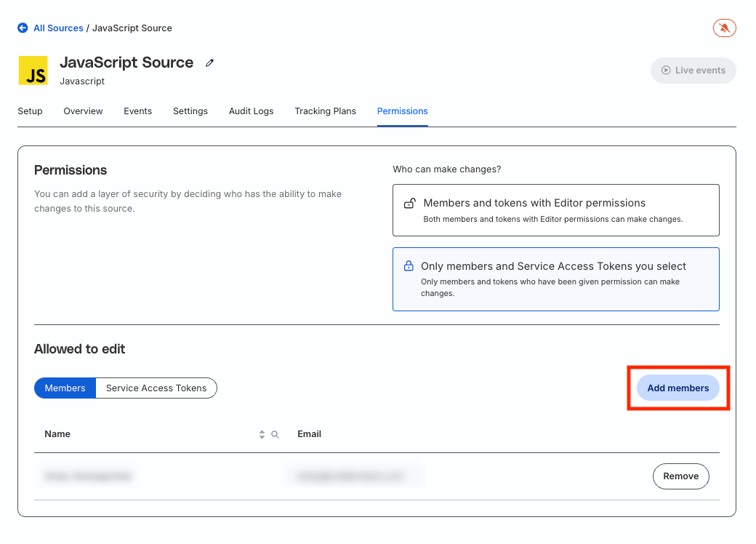Select the Members toggle segment
756x544 pixels.
(x=65, y=388)
